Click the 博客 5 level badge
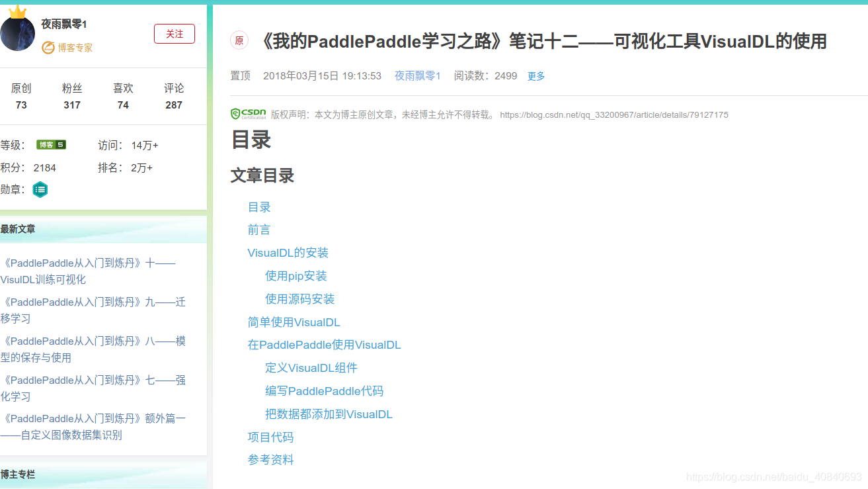The image size is (868, 489). (51, 145)
